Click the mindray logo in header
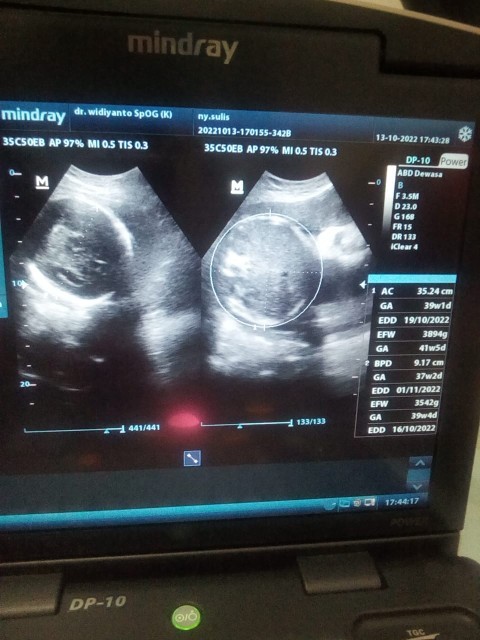The image size is (480, 640). (33, 116)
